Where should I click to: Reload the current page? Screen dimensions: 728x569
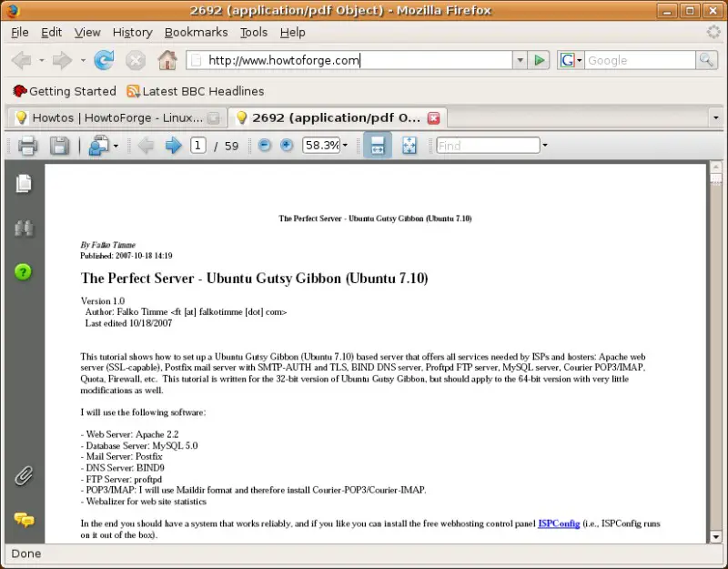pyautogui.click(x=105, y=60)
